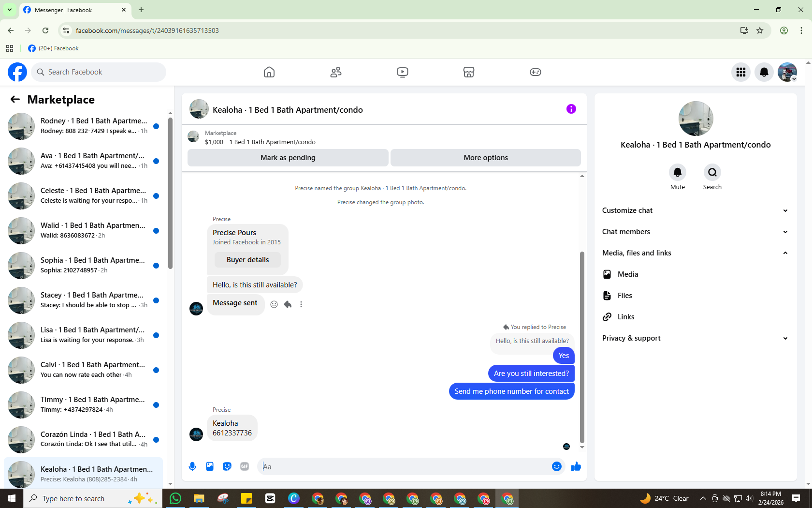
Task: Open the account profile picture menu
Action: [787, 72]
